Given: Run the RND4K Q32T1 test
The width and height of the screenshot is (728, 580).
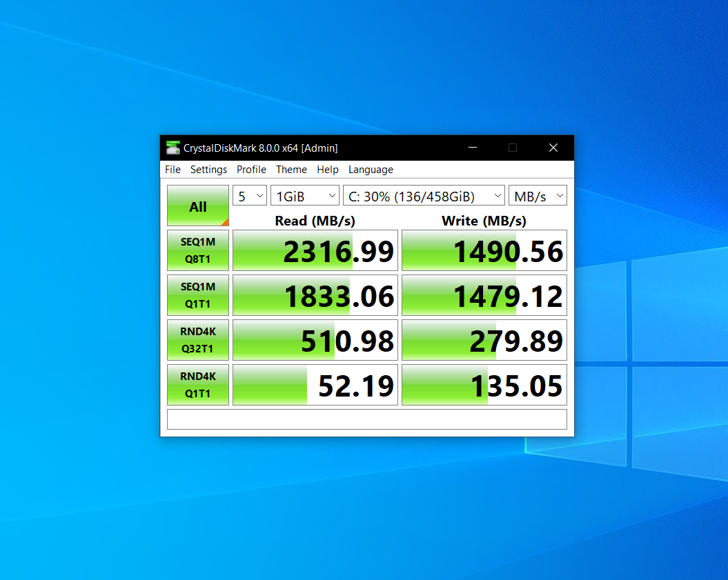Looking at the screenshot, I should click(x=198, y=340).
